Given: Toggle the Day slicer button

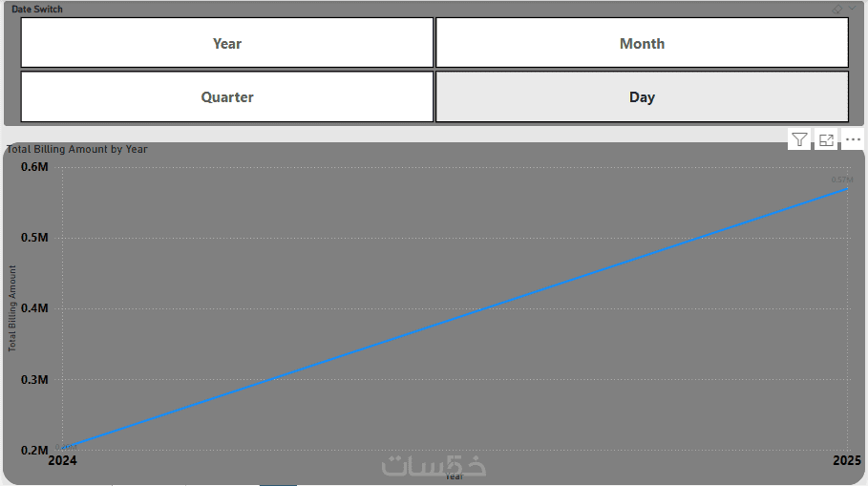Looking at the screenshot, I should coord(642,96).
